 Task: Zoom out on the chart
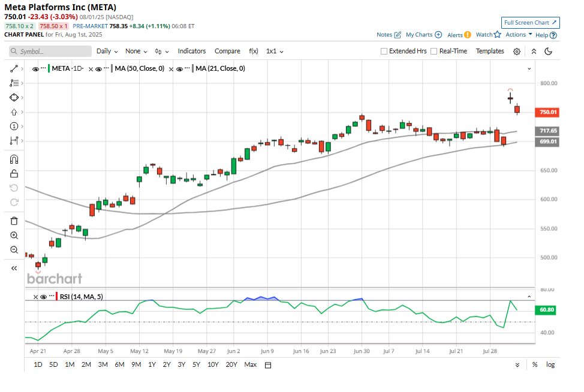click(x=14, y=250)
